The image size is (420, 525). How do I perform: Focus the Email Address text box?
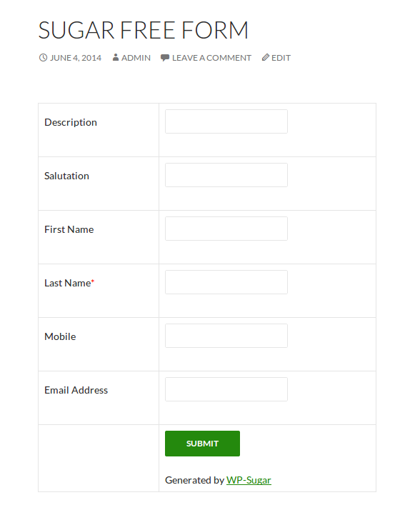(226, 389)
